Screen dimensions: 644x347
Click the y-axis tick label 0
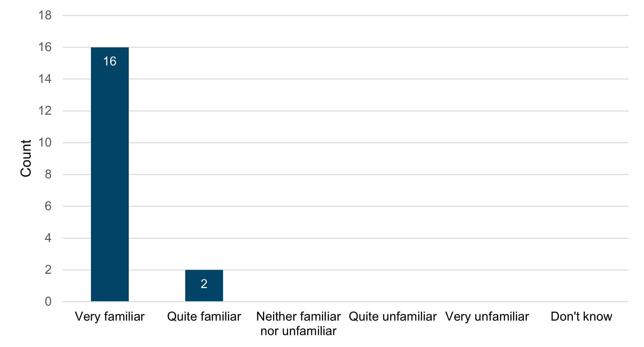tap(48, 302)
